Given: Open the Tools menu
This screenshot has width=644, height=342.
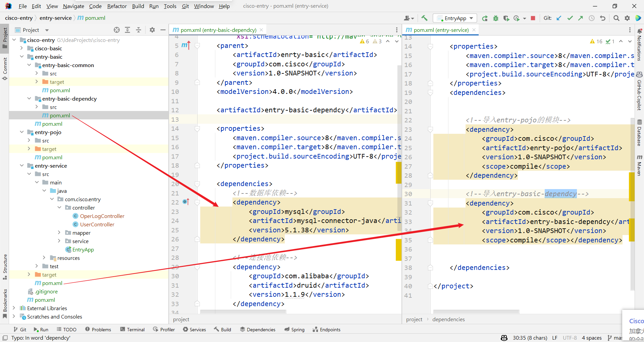Looking at the screenshot, I should pos(170,6).
